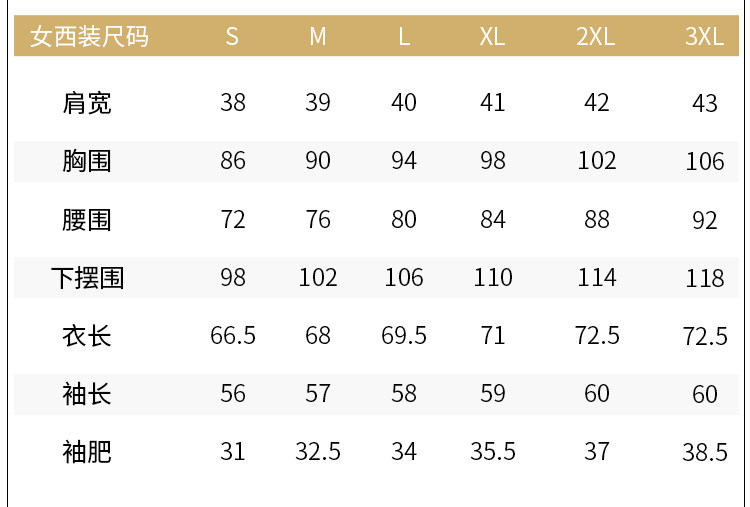Click the 92 value in 腰围 row
Viewport: 750px width, 507px height.
(705, 220)
